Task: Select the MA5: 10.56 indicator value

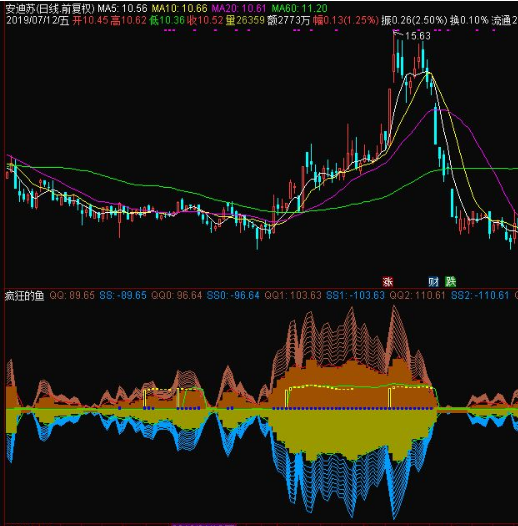Action: [x=122, y=8]
